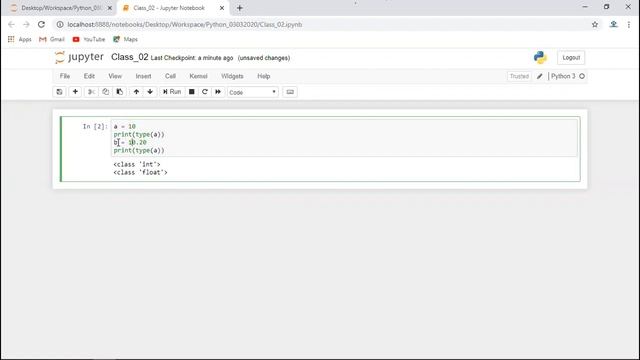Open the Help menu
Viewport: 640px width, 360px height.
pyautogui.click(x=264, y=76)
